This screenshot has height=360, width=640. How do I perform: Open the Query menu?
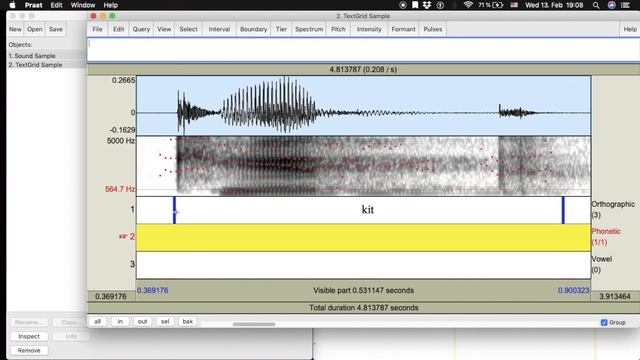click(x=141, y=29)
